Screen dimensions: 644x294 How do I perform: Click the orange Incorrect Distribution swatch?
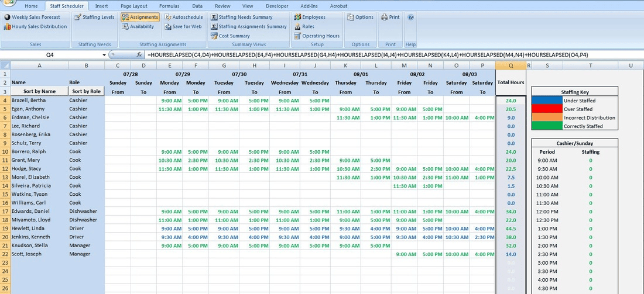[547, 117]
